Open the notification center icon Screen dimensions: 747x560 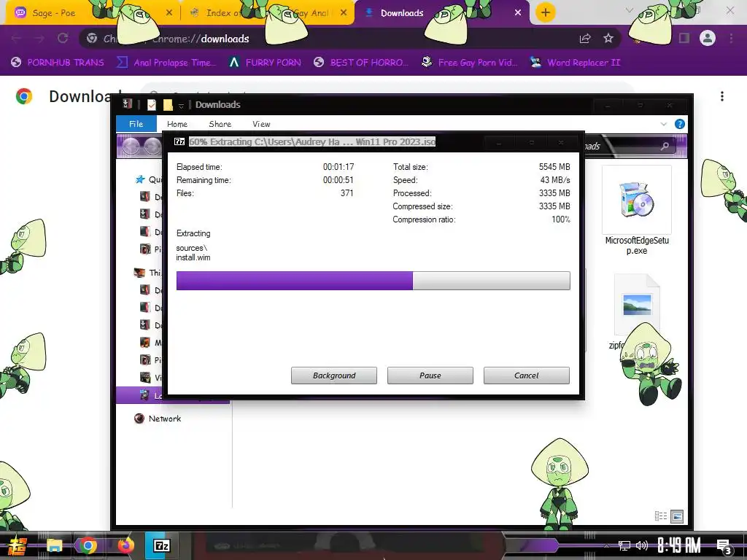pyautogui.click(x=724, y=547)
